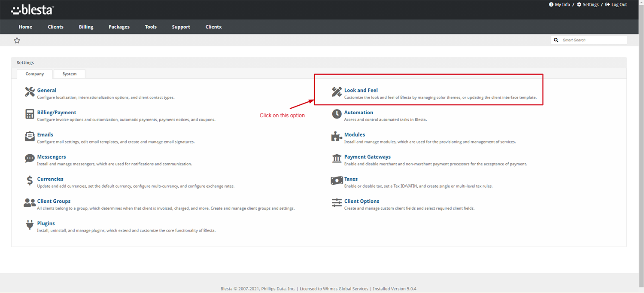The image size is (644, 293).
Task: Click the description under Client Options
Action: tap(409, 208)
